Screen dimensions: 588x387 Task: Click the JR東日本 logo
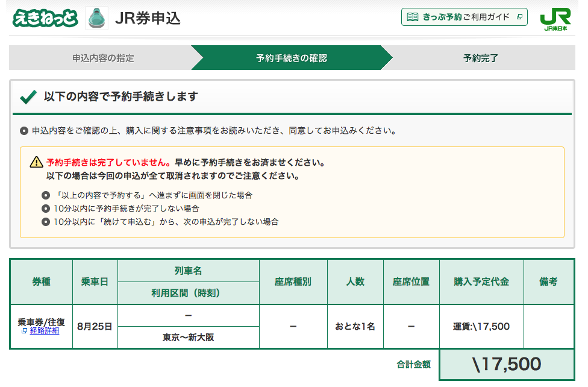[x=555, y=19]
